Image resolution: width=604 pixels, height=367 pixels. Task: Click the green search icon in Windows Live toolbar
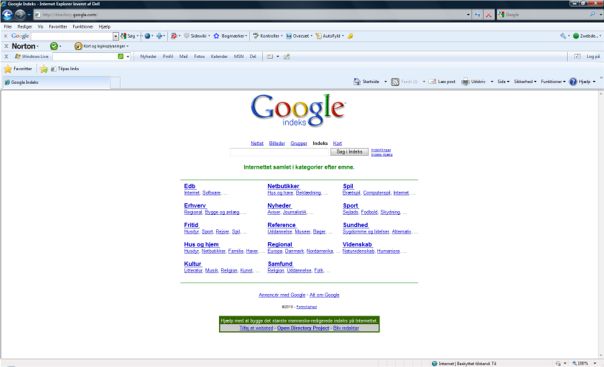(121, 56)
